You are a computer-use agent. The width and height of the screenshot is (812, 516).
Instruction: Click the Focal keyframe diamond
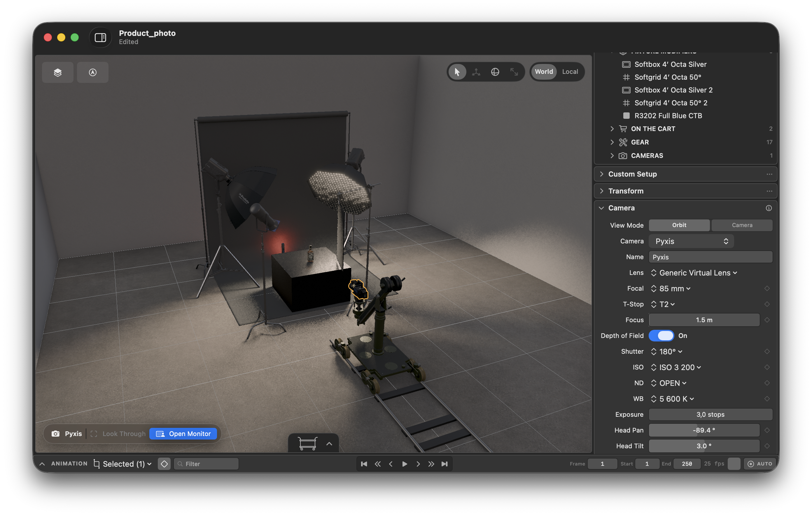pyautogui.click(x=767, y=288)
